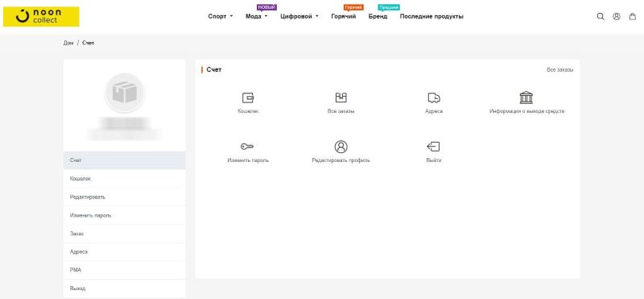Click the Кошелек label under wallet icon
This screenshot has height=299, width=644.
[x=248, y=111]
